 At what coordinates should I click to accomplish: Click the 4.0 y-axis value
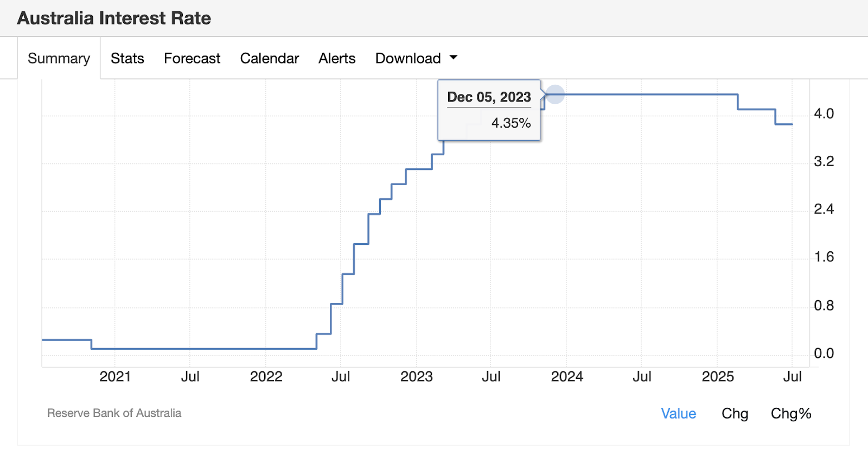coord(824,114)
